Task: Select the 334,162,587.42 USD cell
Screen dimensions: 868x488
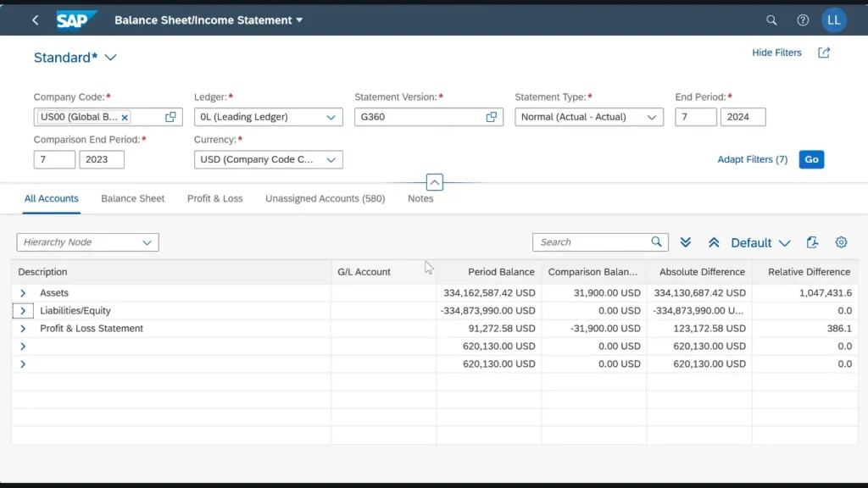Action: (x=489, y=292)
